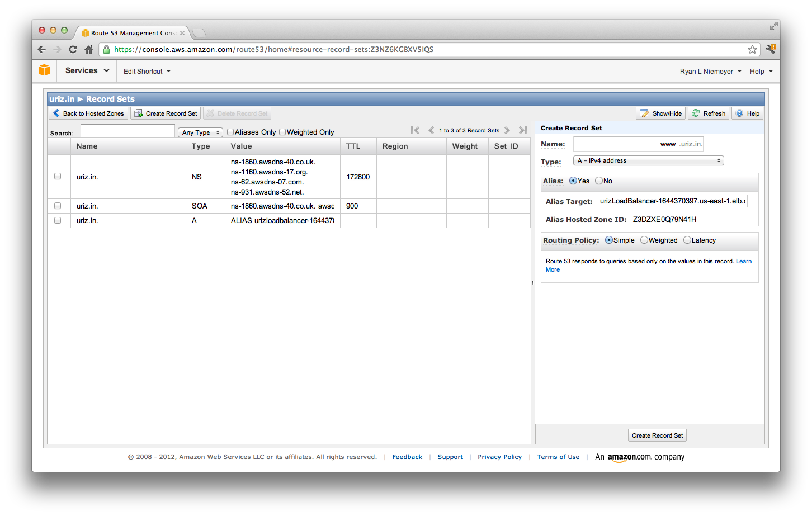Go to browser home page icon
812x516 pixels.
88,49
